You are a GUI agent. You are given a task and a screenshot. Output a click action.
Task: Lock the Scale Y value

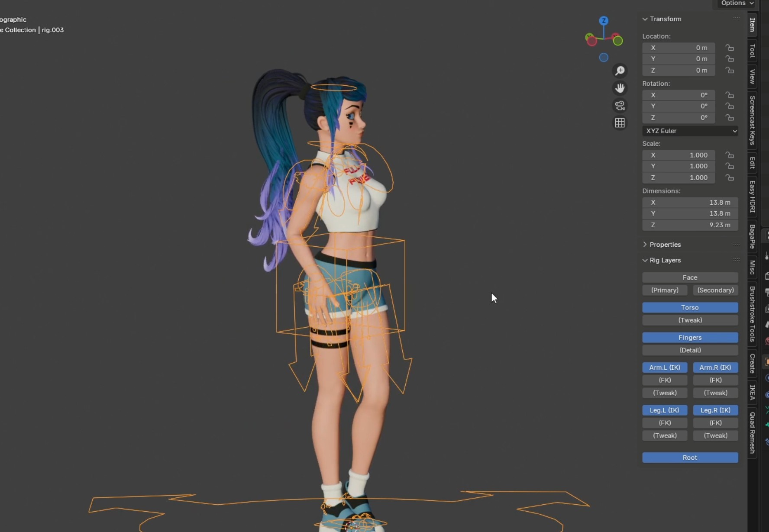[x=730, y=166]
